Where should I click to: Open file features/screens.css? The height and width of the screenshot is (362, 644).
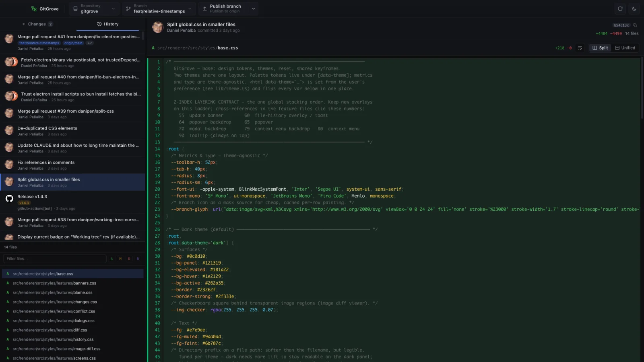coord(72,358)
